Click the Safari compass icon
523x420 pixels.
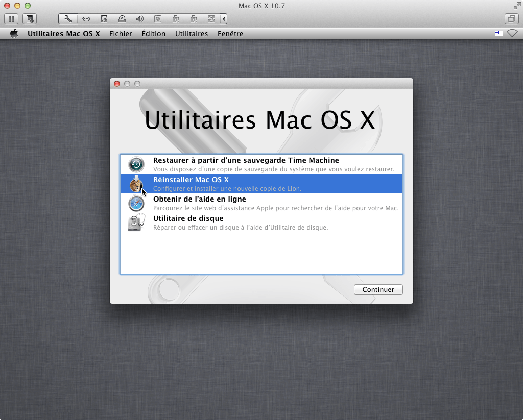click(x=136, y=203)
